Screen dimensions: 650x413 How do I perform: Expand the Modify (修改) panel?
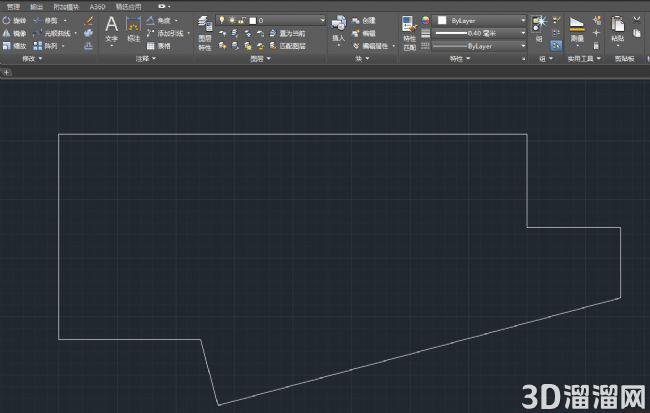pyautogui.click(x=32, y=59)
